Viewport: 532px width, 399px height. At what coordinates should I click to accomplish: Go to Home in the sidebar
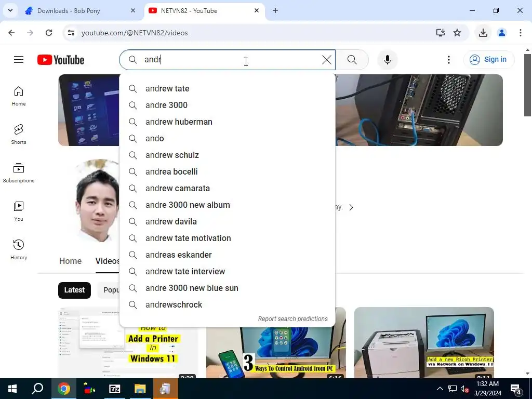(x=19, y=96)
